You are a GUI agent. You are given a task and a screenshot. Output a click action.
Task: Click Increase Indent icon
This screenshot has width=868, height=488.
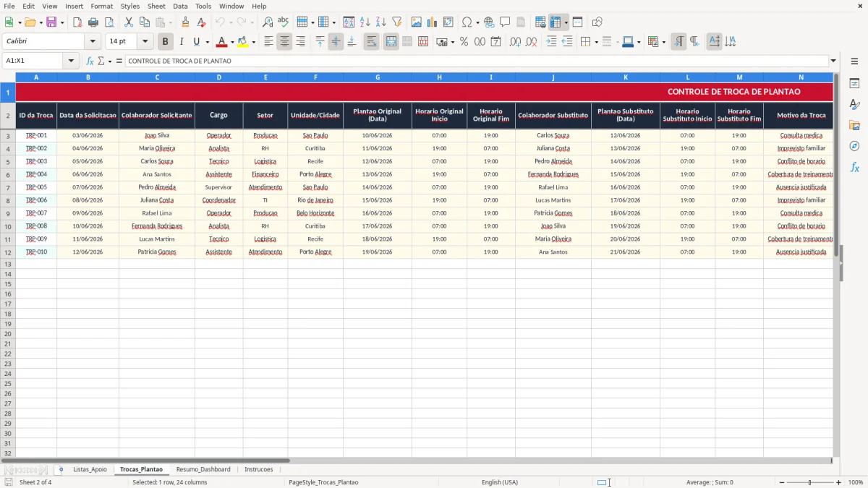551,42
